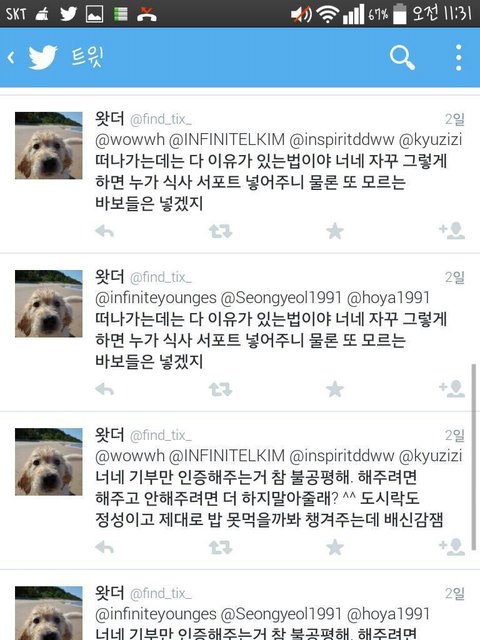Image resolution: width=480 pixels, height=640 pixels.
Task: Favorite the second tweet with star
Action: 335,389
